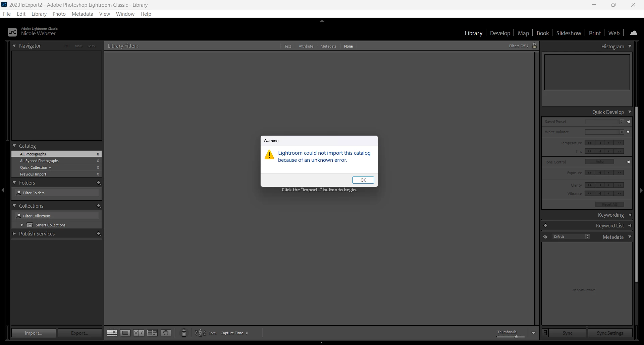The width and height of the screenshot is (644, 345).
Task: Switch to the Slideshow module
Action: pos(569,33)
